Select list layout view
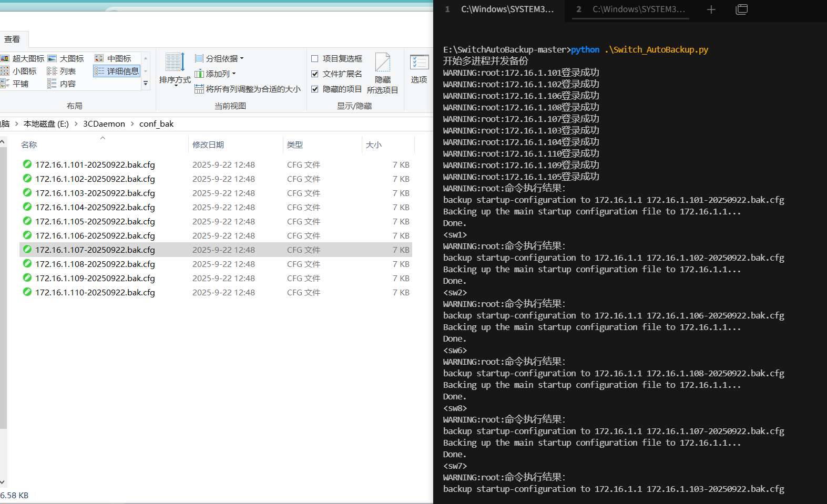The width and height of the screenshot is (827, 504). click(62, 71)
